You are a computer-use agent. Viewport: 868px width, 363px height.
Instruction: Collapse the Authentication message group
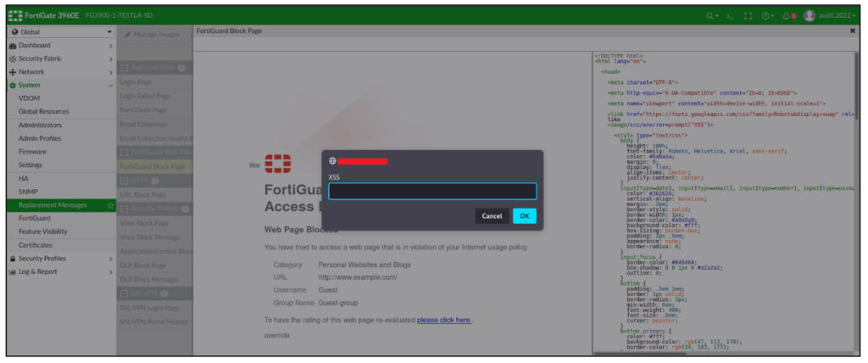pos(125,67)
